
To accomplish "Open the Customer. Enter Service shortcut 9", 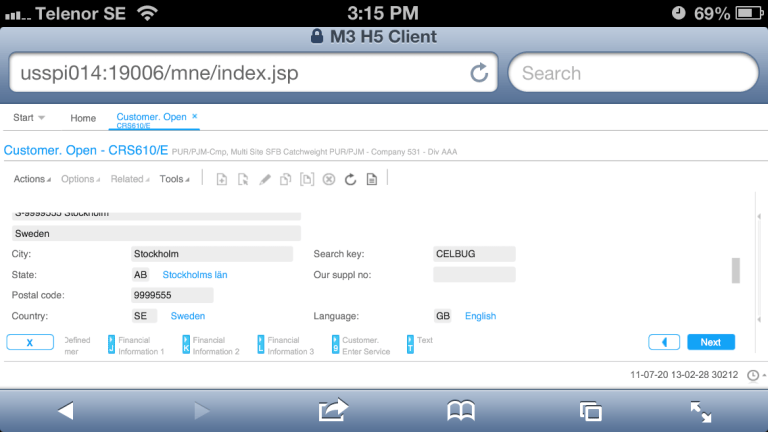I will [361, 345].
